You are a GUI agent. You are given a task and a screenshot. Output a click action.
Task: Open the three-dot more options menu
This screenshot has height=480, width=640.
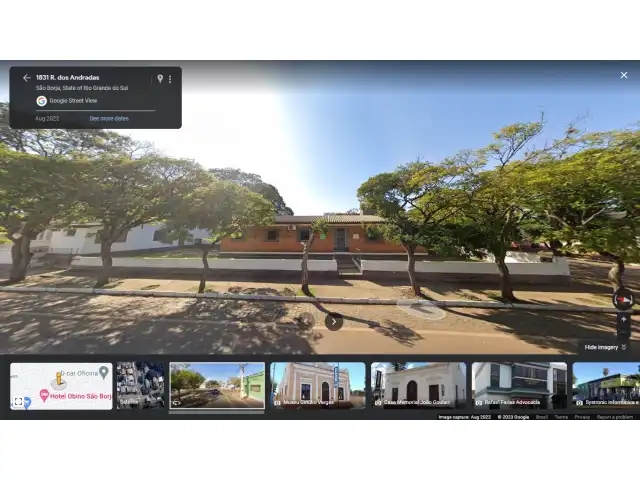coord(170,79)
